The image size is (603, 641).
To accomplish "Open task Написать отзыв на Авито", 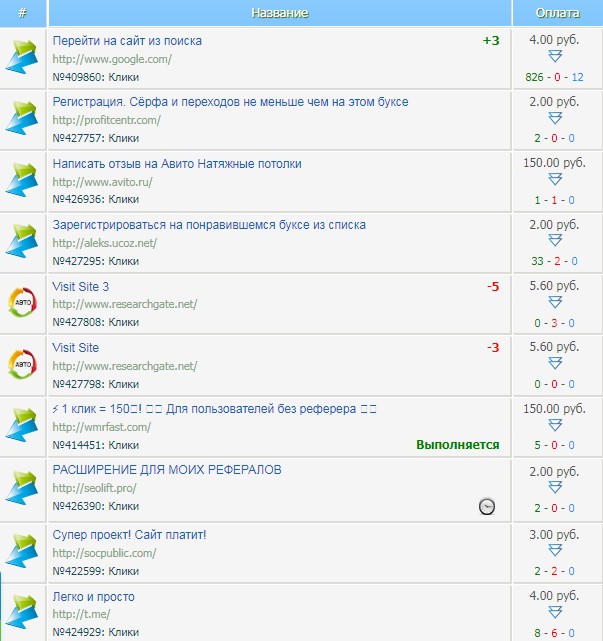I will coord(177,163).
